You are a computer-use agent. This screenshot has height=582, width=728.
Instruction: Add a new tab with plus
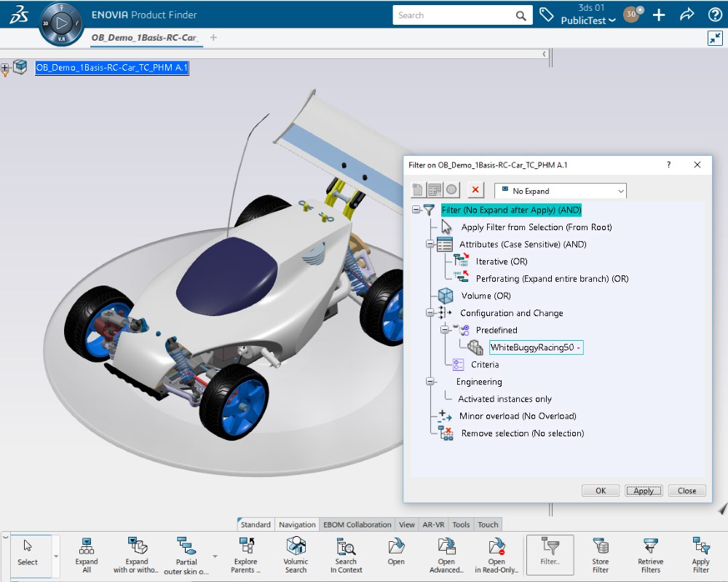tap(213, 37)
